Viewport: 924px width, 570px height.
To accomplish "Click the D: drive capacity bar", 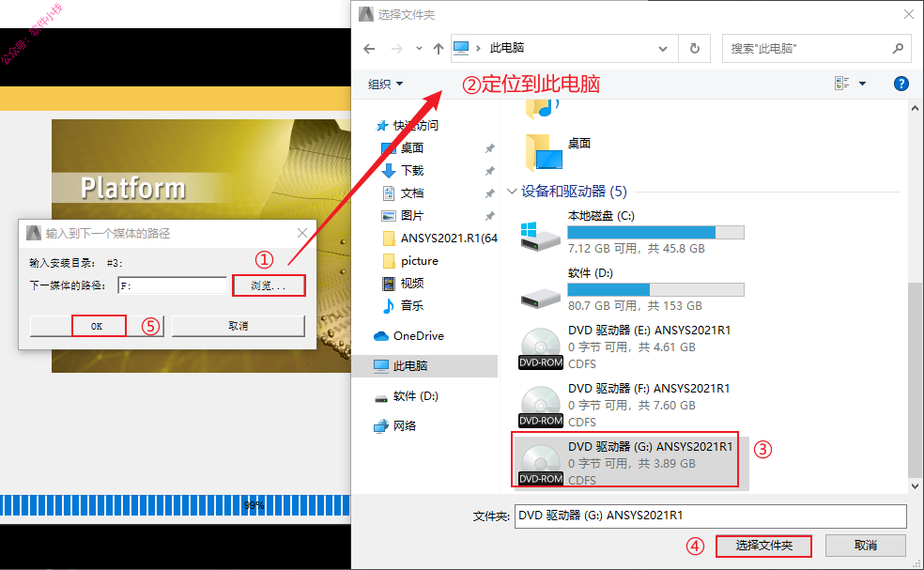I will (655, 289).
